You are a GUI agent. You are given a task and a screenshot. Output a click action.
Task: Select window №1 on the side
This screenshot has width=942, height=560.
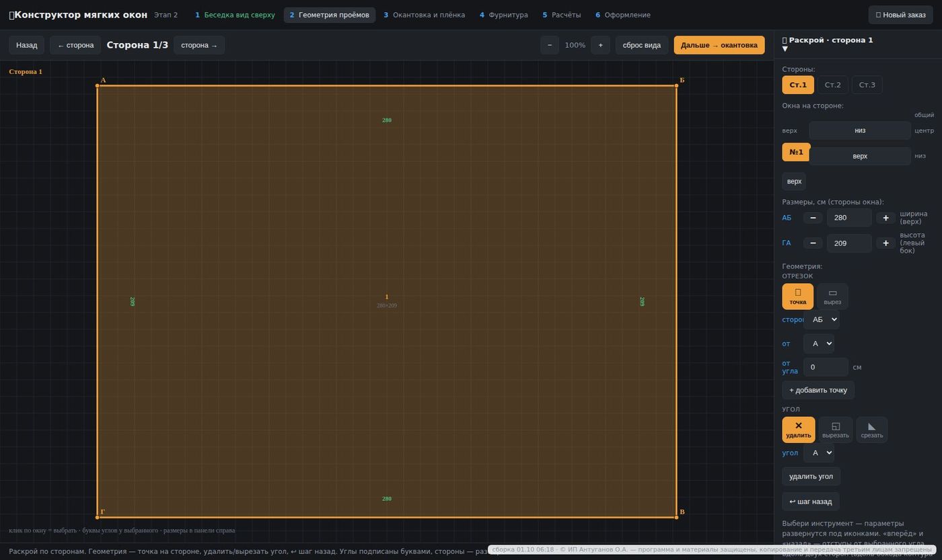[x=796, y=152]
